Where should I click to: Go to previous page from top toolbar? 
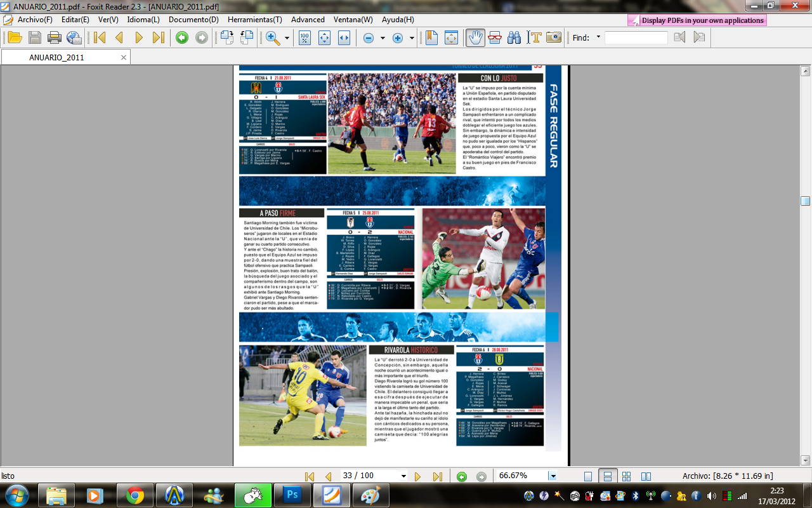[x=119, y=37]
